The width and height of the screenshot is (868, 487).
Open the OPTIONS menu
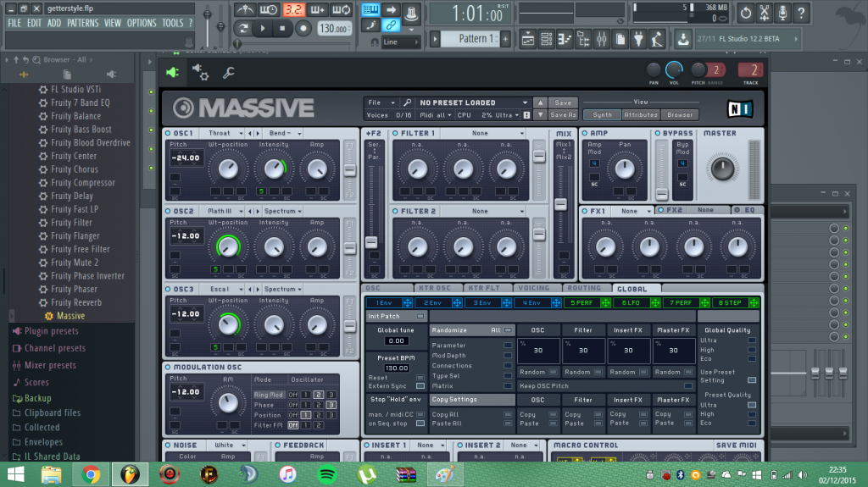142,23
